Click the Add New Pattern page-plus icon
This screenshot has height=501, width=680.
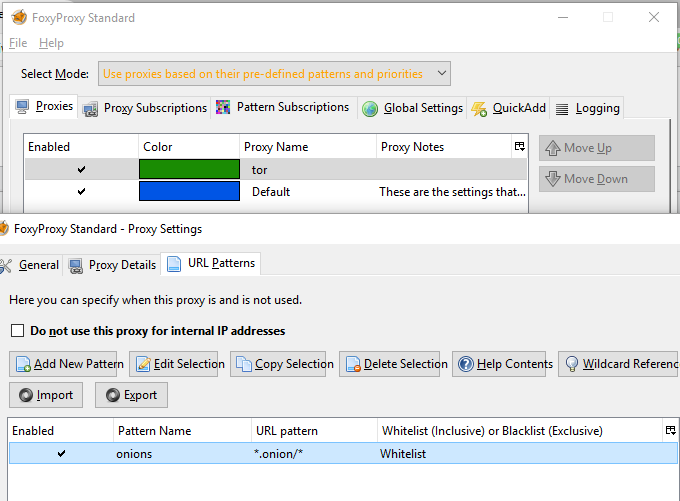(x=23, y=364)
